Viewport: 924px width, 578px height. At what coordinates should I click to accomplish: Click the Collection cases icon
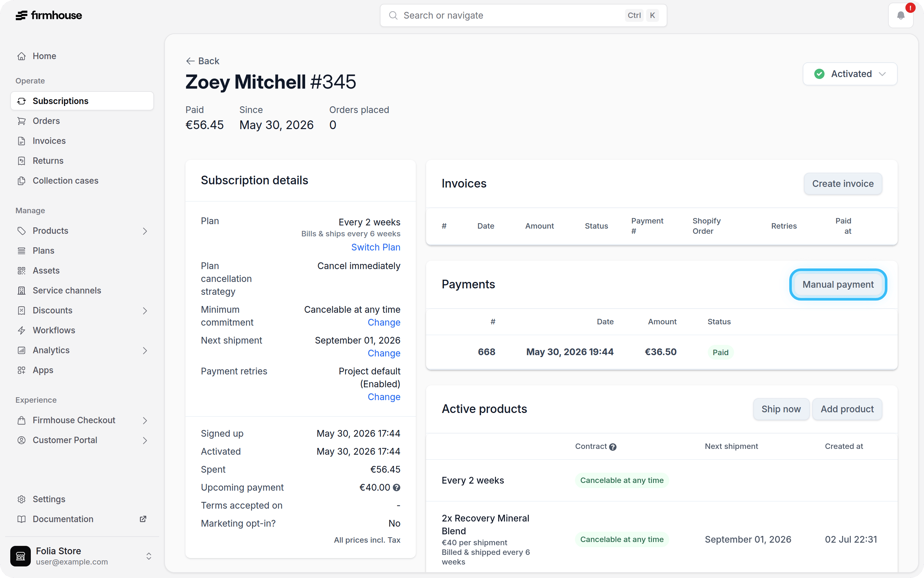tap(21, 180)
